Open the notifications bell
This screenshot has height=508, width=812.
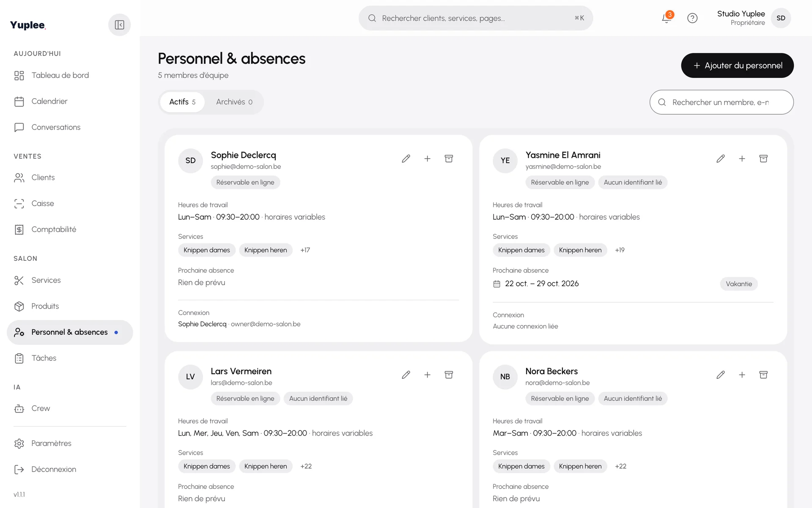pyautogui.click(x=667, y=18)
